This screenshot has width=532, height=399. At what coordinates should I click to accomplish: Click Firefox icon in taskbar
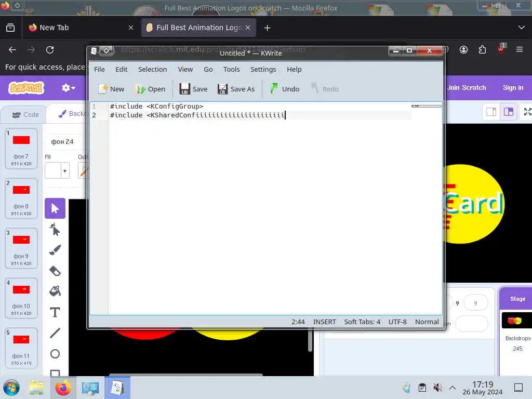pos(63,388)
